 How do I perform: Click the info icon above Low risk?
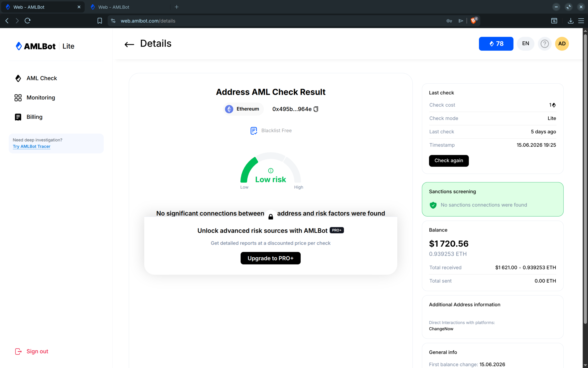click(x=271, y=171)
